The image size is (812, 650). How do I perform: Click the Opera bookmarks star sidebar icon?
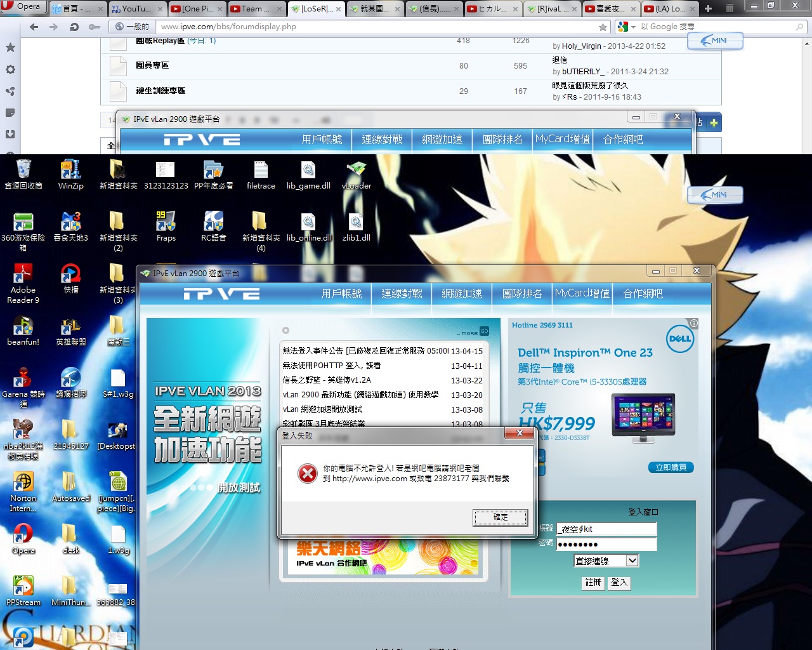(10, 48)
